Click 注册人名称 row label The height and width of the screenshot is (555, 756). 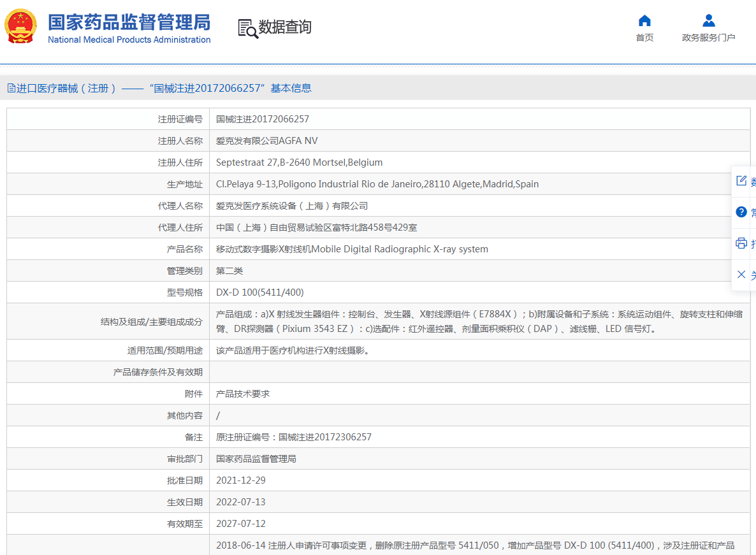pos(180,141)
